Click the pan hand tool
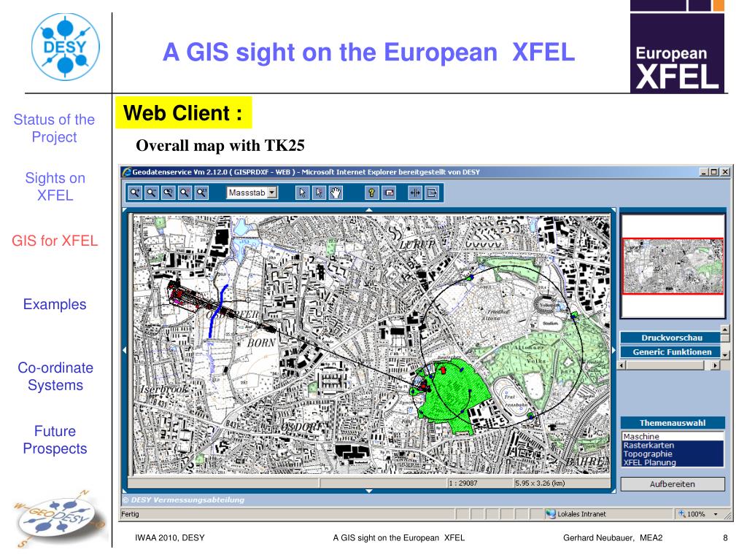 pos(336,192)
